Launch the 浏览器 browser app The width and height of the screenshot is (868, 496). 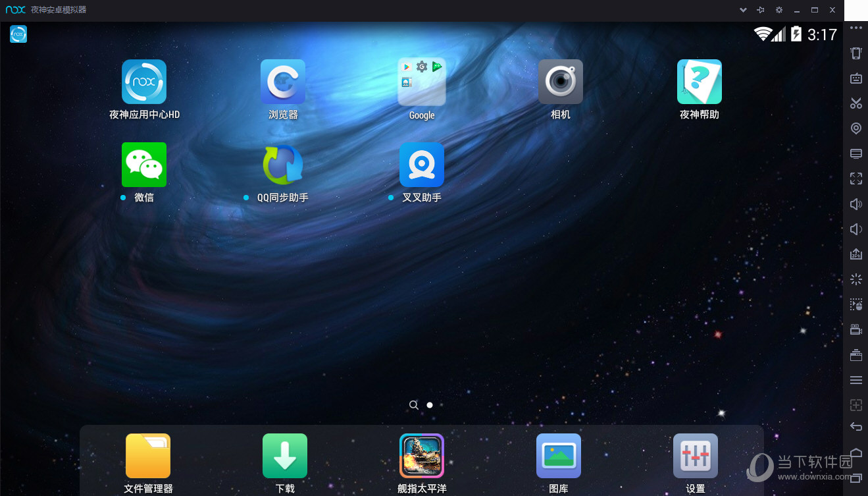283,82
